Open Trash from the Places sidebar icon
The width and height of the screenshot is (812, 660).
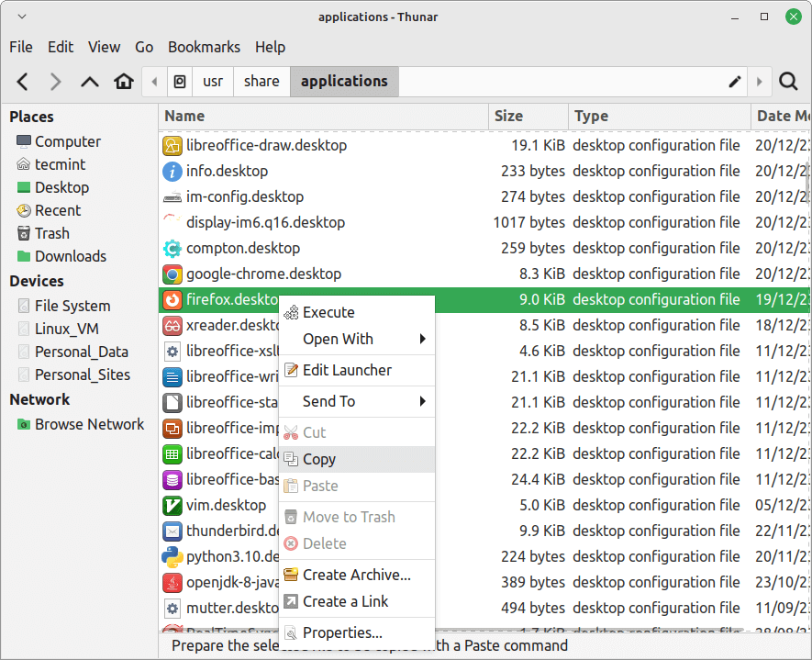(x=24, y=233)
